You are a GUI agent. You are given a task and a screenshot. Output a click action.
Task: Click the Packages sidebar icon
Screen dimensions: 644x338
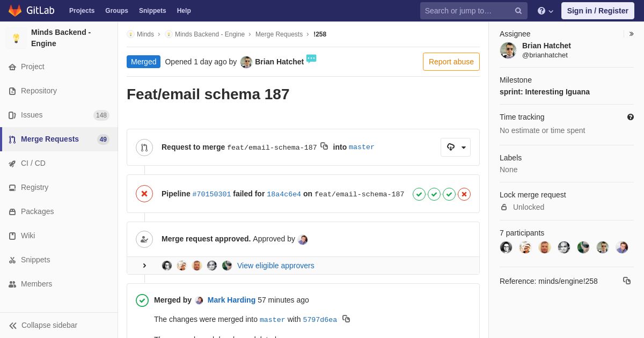click(12, 212)
